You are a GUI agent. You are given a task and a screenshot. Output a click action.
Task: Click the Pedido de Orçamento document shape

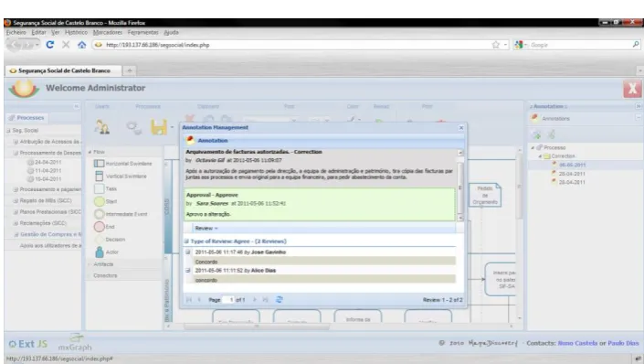coord(485,195)
